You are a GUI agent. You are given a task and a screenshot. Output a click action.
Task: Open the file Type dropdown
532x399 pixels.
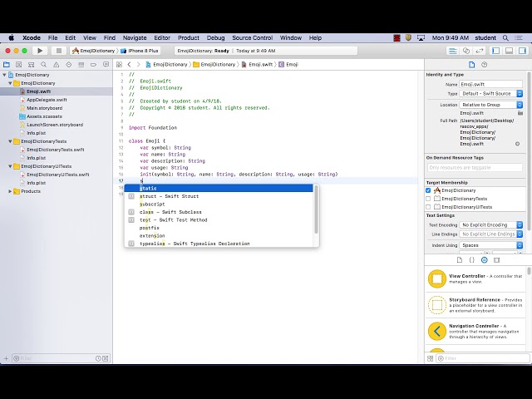coord(491,93)
